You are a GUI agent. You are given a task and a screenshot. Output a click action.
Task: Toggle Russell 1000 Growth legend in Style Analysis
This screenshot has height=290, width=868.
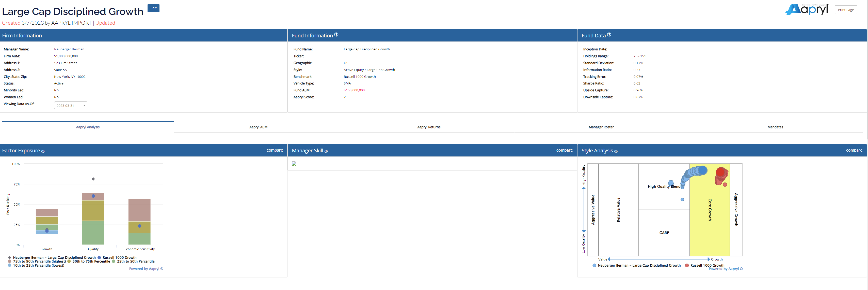(x=704, y=265)
